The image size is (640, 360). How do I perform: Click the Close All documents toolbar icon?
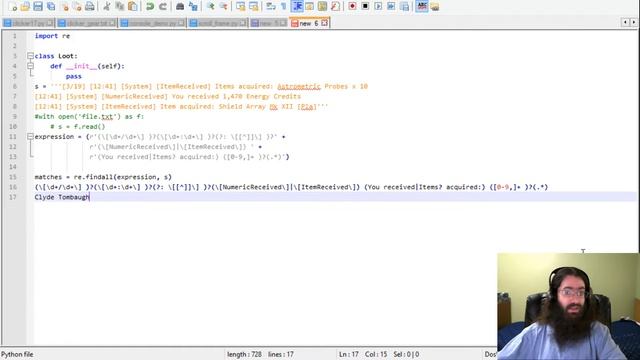(77, 7)
